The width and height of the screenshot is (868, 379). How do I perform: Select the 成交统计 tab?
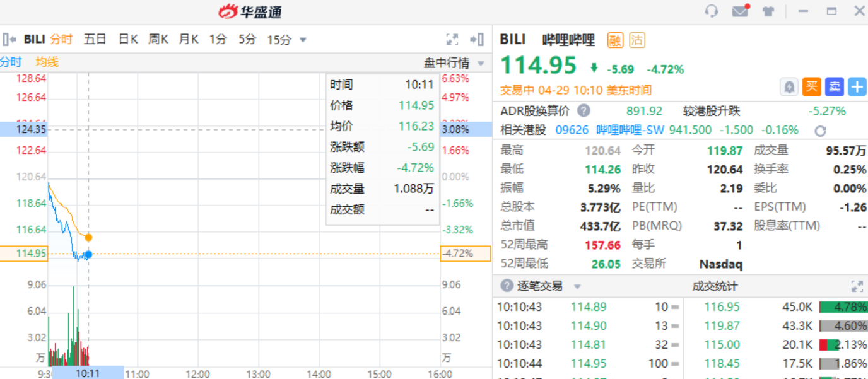click(x=715, y=286)
